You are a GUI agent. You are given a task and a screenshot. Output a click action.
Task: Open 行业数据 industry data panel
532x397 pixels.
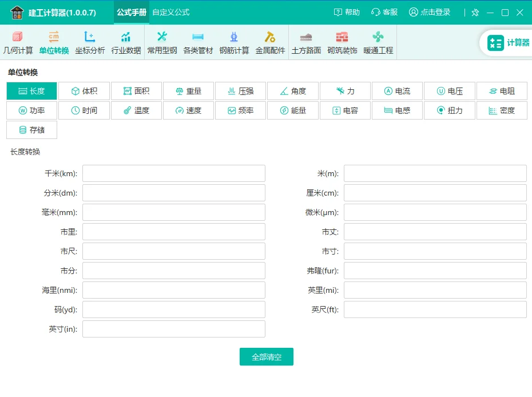click(126, 42)
